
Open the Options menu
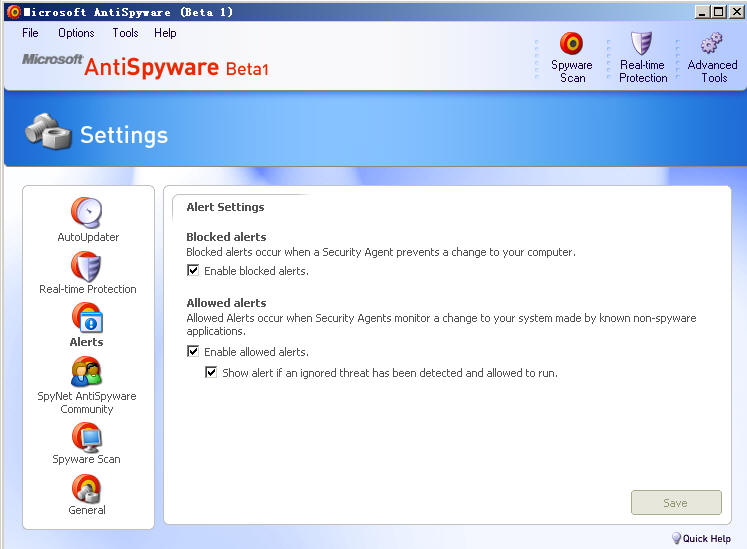(x=76, y=33)
